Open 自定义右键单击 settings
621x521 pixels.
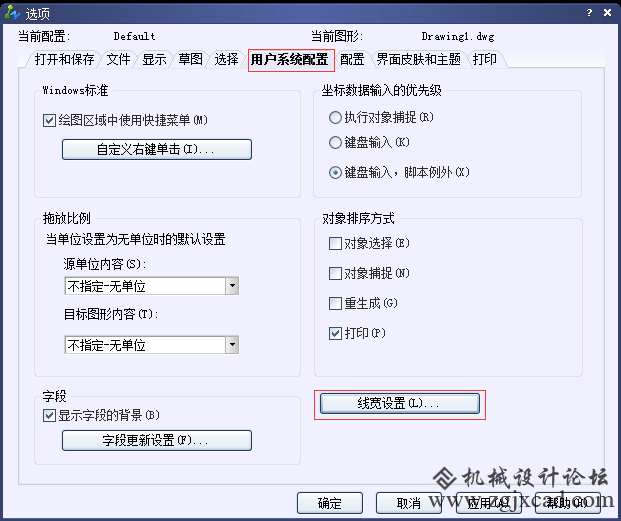point(157,150)
